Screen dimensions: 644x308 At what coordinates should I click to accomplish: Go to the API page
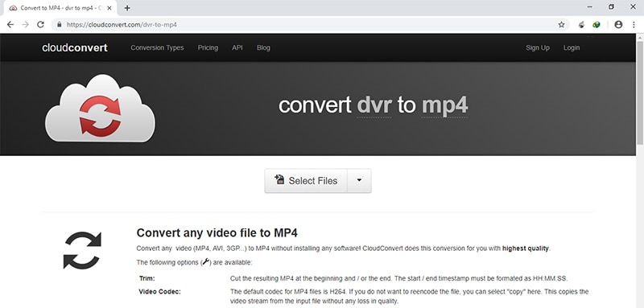237,47
